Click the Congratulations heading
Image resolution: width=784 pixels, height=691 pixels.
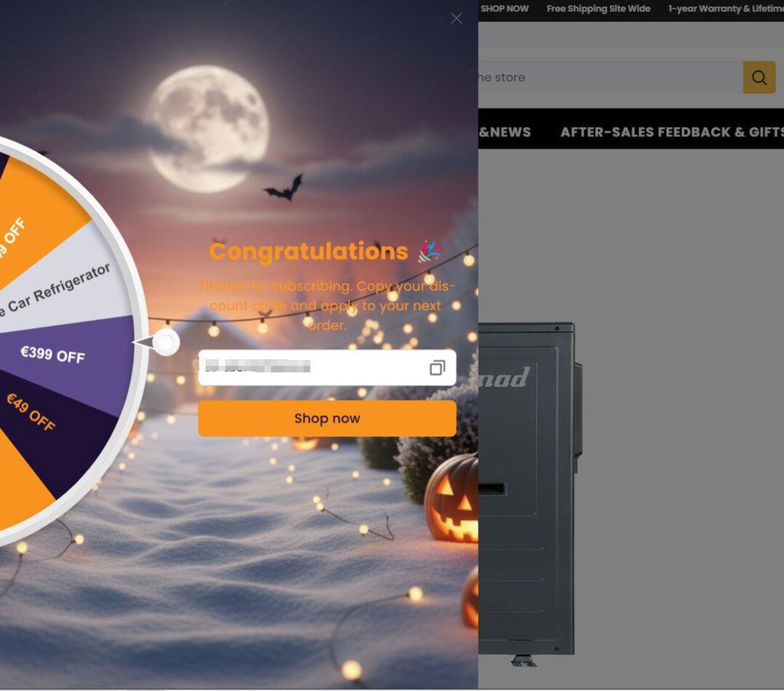[309, 251]
